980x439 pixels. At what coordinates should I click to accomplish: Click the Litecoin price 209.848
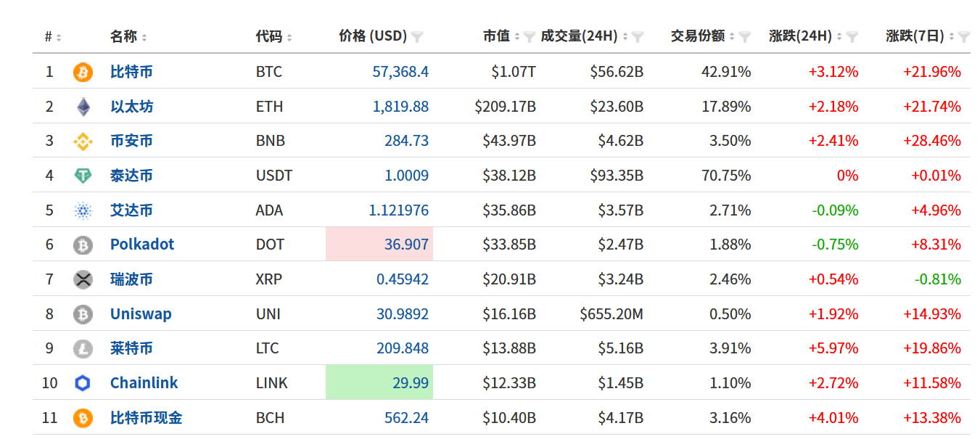coord(403,348)
